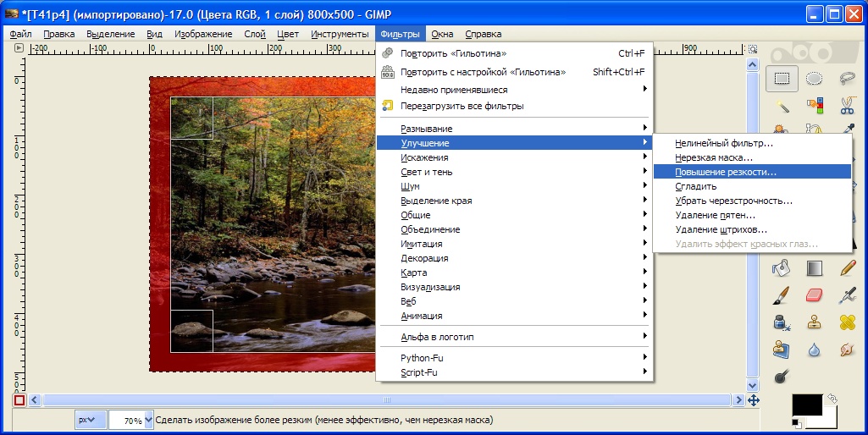Select the Bucket Fill tool
Screen dimensions: 868x435
coord(781,268)
